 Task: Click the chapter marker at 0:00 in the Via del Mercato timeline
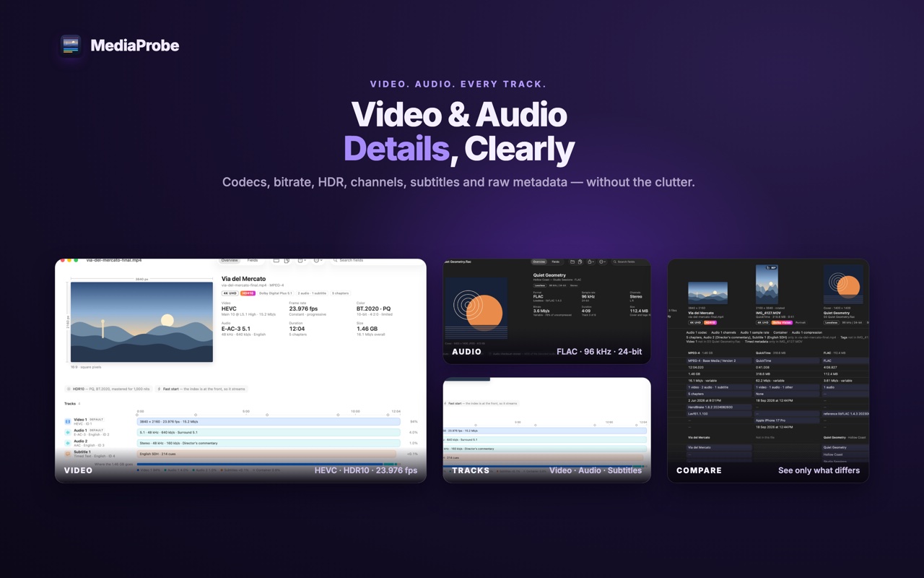tap(137, 415)
